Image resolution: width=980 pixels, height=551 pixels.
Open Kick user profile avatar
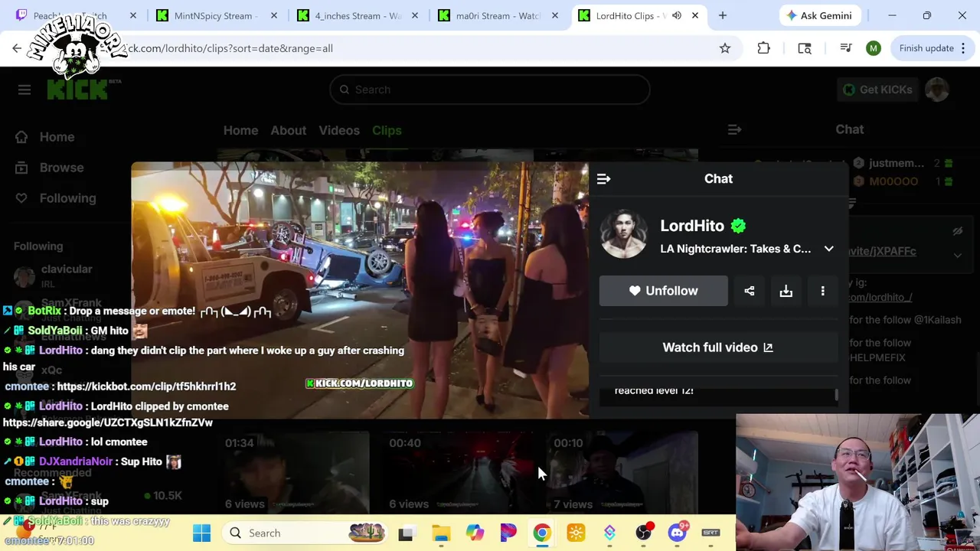pos(937,90)
